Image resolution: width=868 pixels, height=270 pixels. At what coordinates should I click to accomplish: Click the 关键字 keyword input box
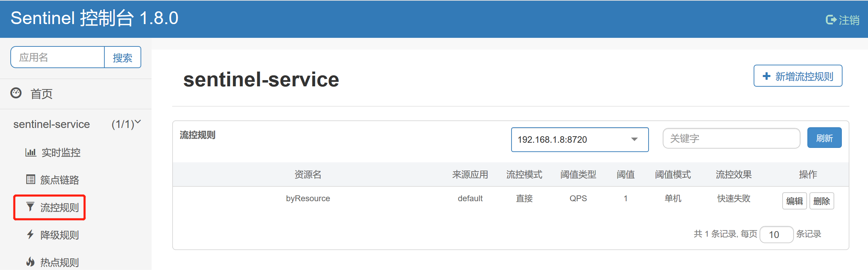[731, 139]
